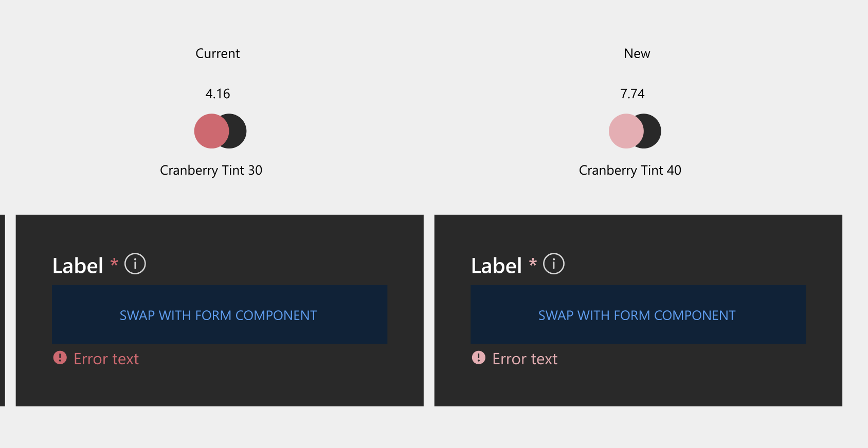Click SWAP WITH FORM COMPONENT in the New card

tap(637, 315)
